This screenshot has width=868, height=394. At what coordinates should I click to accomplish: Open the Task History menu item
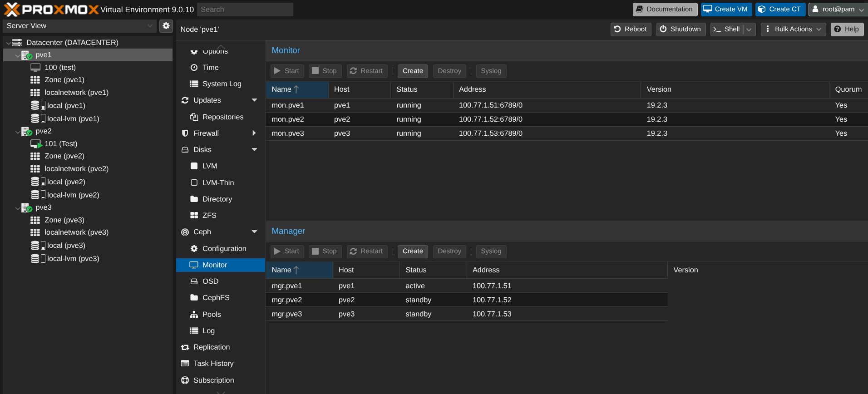click(213, 364)
